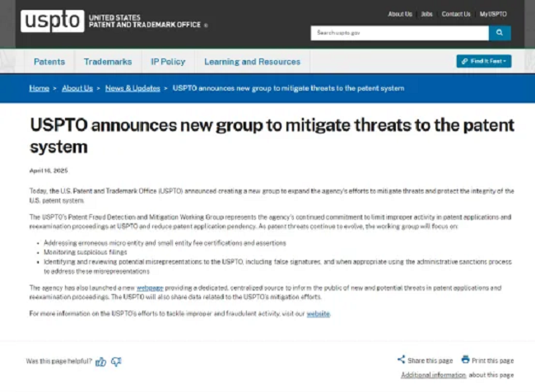This screenshot has height=392, width=535.
Task: Open the Trademarks menu
Action: click(x=108, y=62)
